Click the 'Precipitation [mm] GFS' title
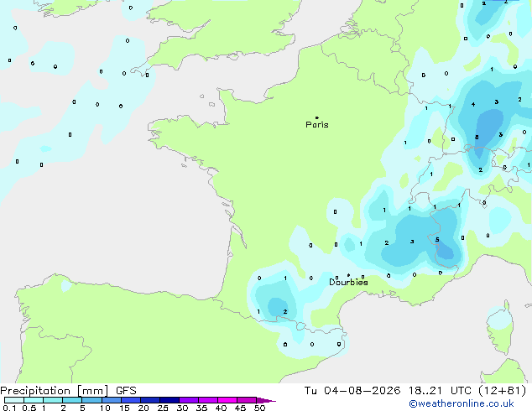The width and height of the screenshot is (532, 411). [x=68, y=391]
